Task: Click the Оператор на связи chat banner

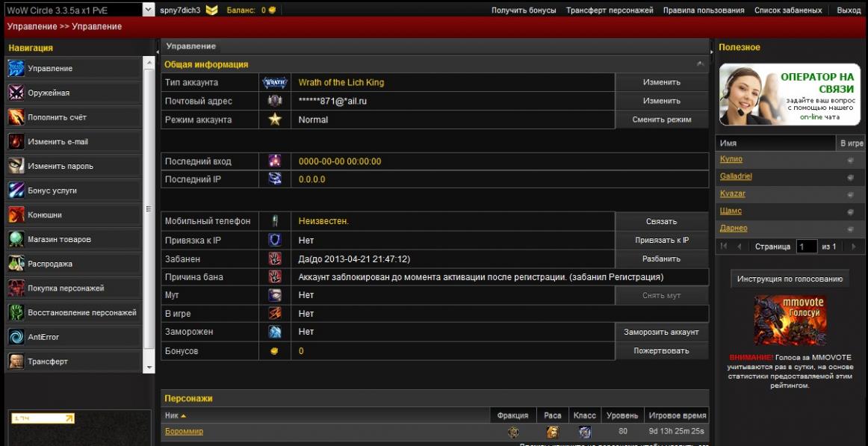Action: (x=789, y=94)
